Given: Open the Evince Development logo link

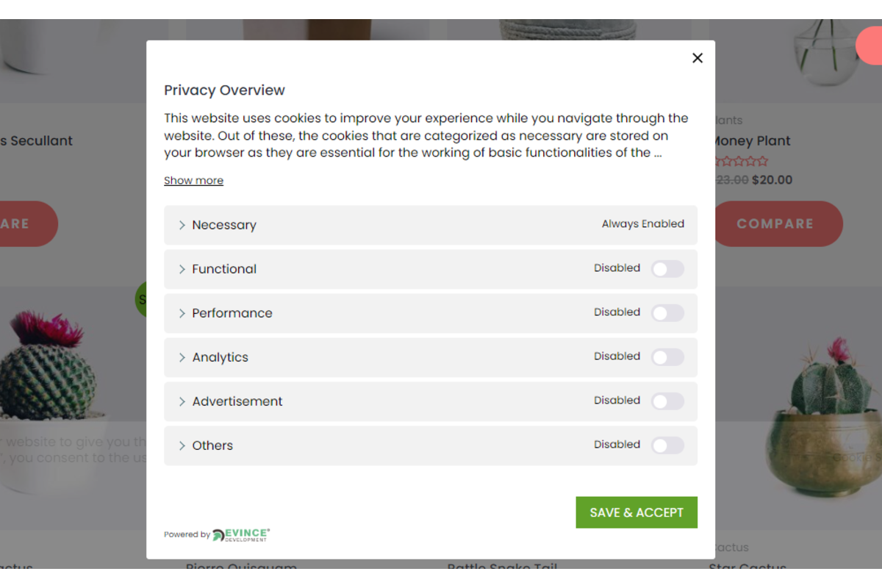Looking at the screenshot, I should (241, 534).
